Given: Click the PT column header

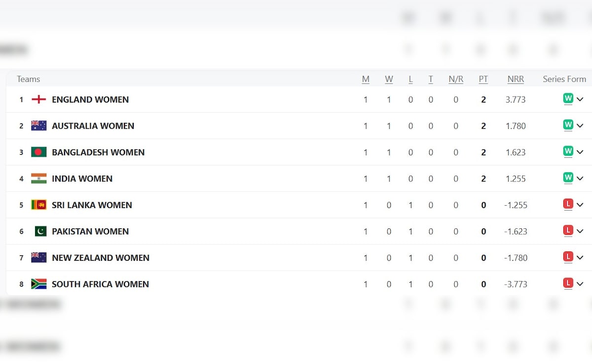Looking at the screenshot, I should click(483, 79).
